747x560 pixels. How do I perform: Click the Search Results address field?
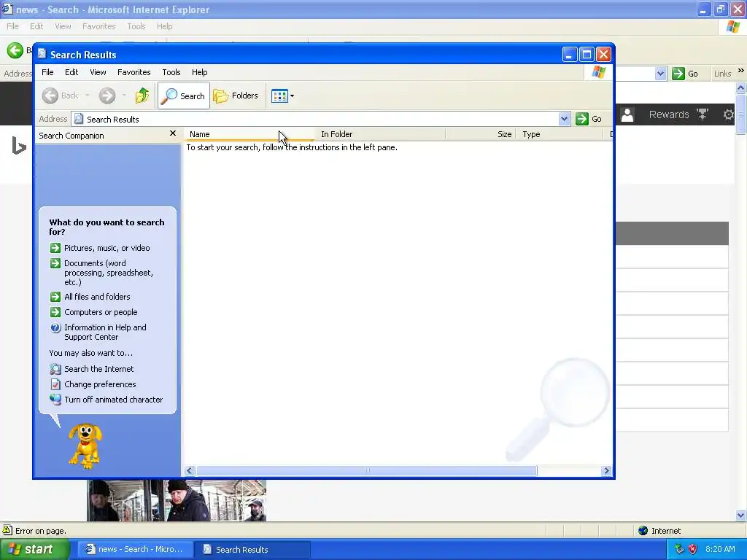(x=315, y=119)
